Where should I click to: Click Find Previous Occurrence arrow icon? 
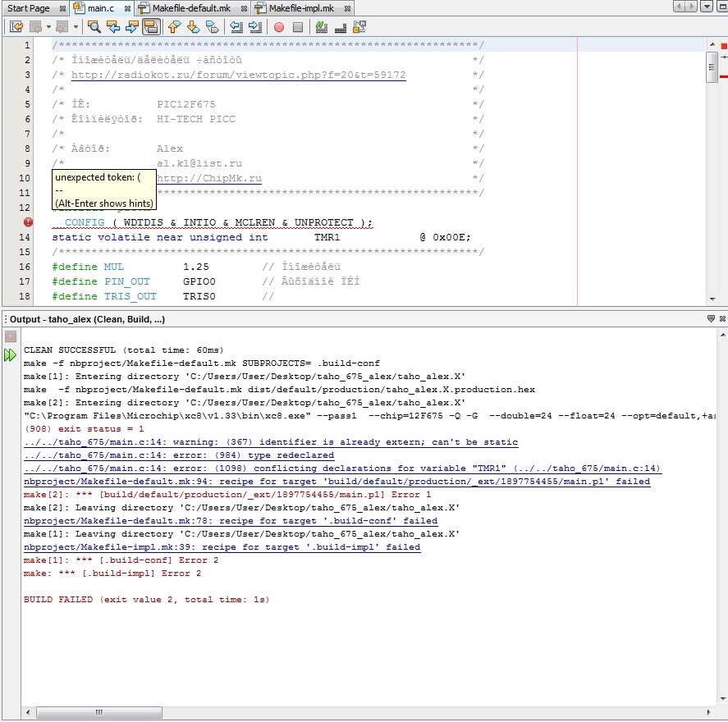pos(113,26)
